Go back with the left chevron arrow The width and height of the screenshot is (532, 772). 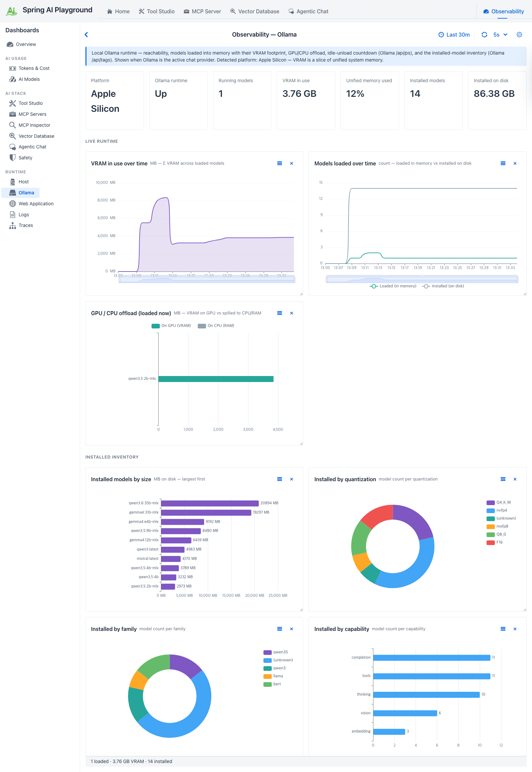point(86,35)
